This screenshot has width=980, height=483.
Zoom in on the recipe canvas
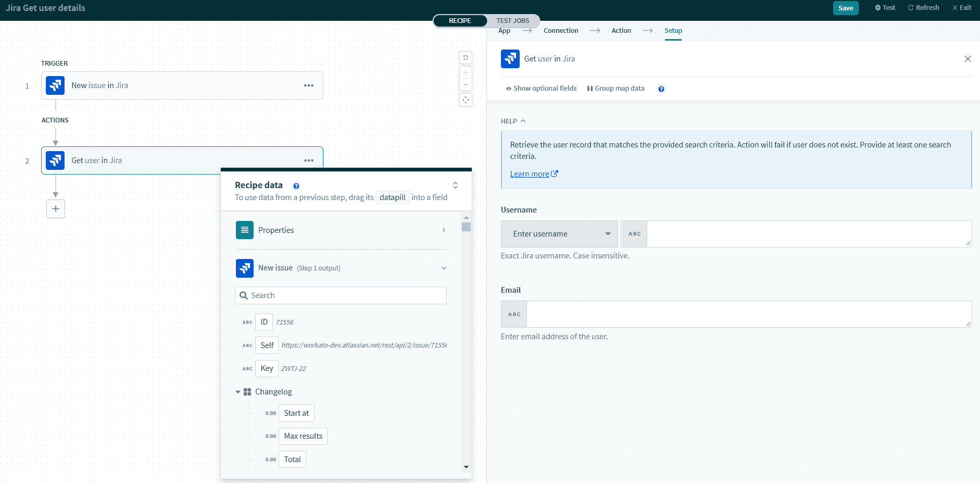[x=465, y=73]
